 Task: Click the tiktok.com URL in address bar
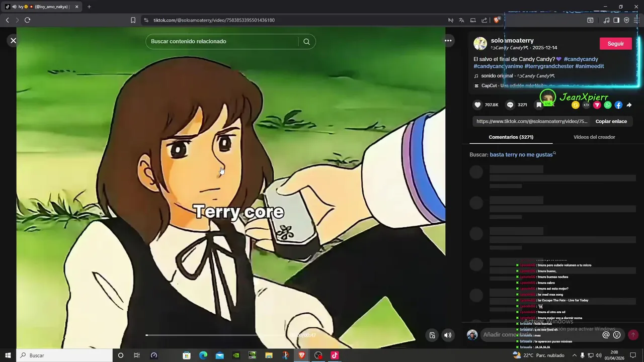click(214, 20)
